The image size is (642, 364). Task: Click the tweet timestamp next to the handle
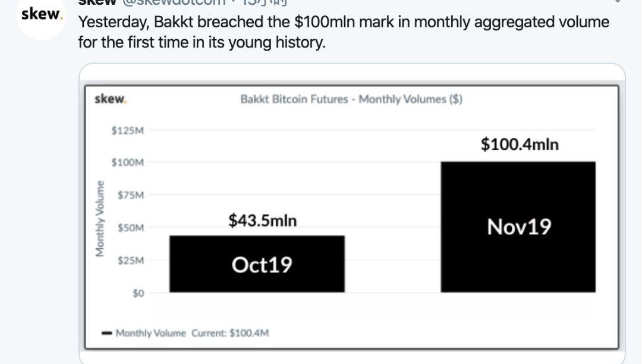(265, 2)
